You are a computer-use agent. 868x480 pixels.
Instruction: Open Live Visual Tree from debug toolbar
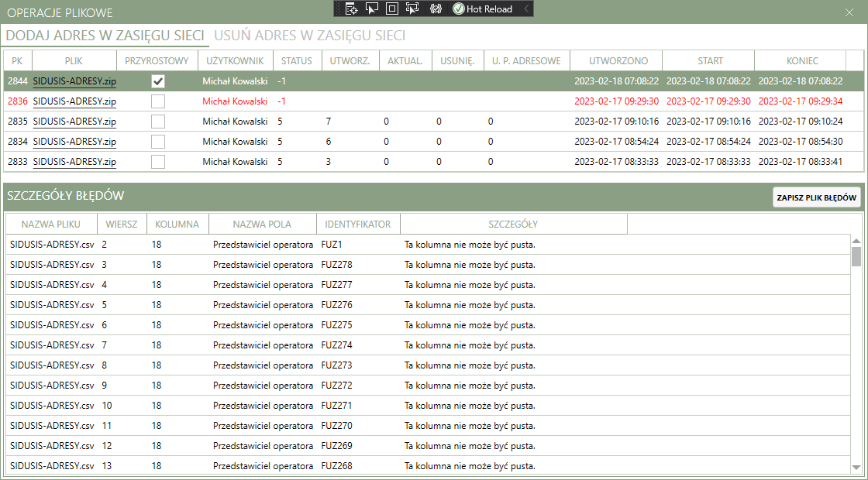coord(351,9)
